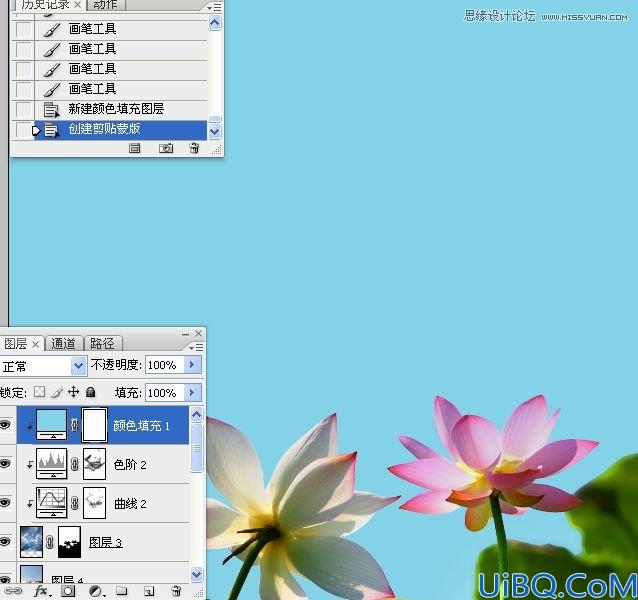Click the mask thumbnail of 色阶 2
The height and width of the screenshot is (600, 638).
click(x=94, y=464)
